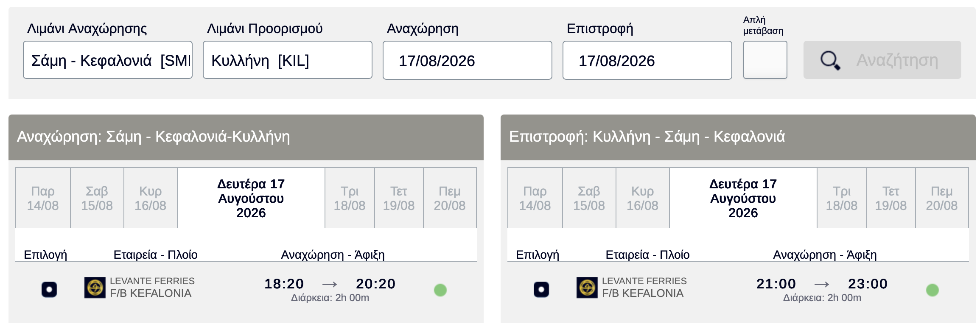Click Levante Ferries logo in return results
The width and height of the screenshot is (980, 330).
coord(587,288)
